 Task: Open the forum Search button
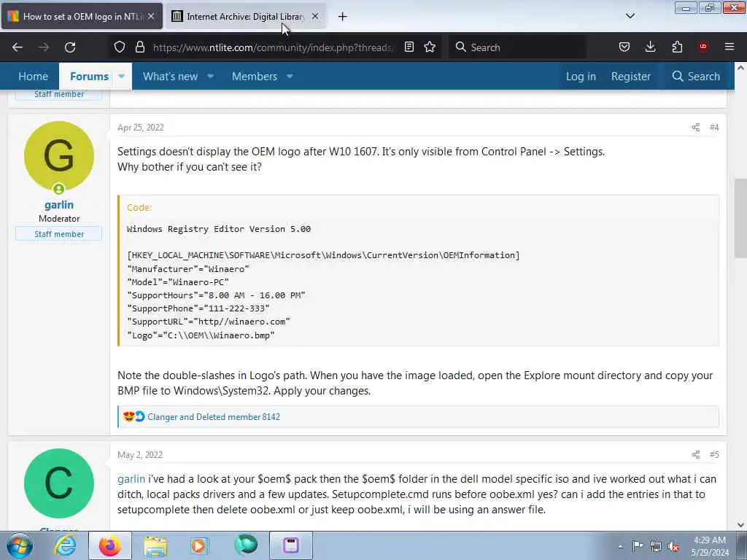click(695, 76)
